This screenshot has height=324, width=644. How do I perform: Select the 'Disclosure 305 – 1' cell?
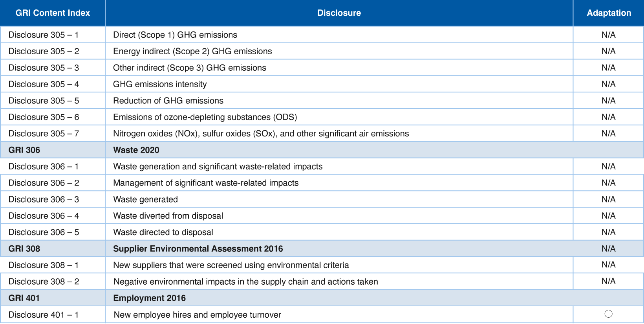(x=53, y=35)
